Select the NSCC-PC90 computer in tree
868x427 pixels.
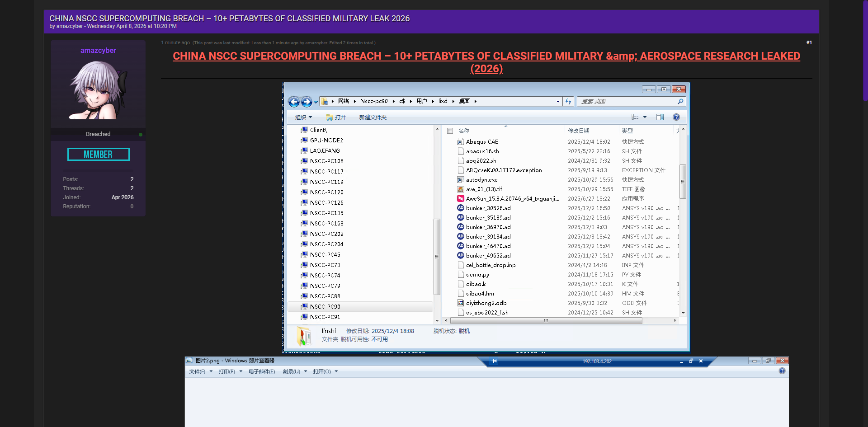coord(325,307)
